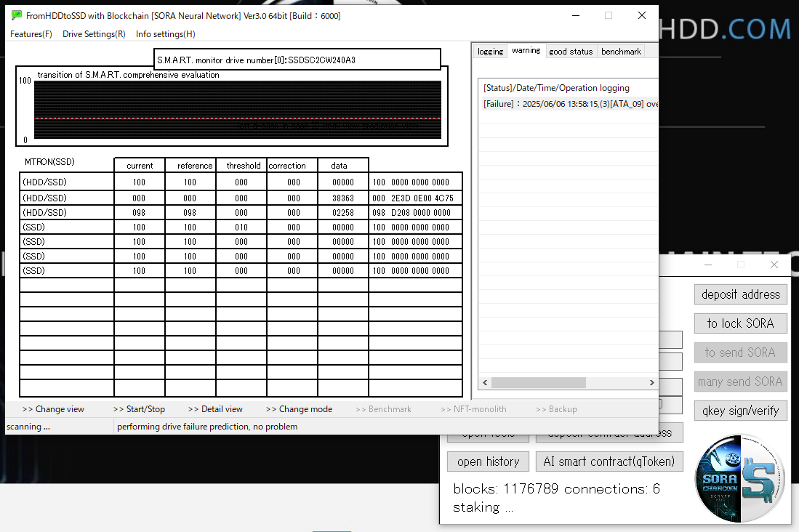This screenshot has height=532, width=799.
Task: Select the [Failure] log entry row
Action: pos(569,104)
